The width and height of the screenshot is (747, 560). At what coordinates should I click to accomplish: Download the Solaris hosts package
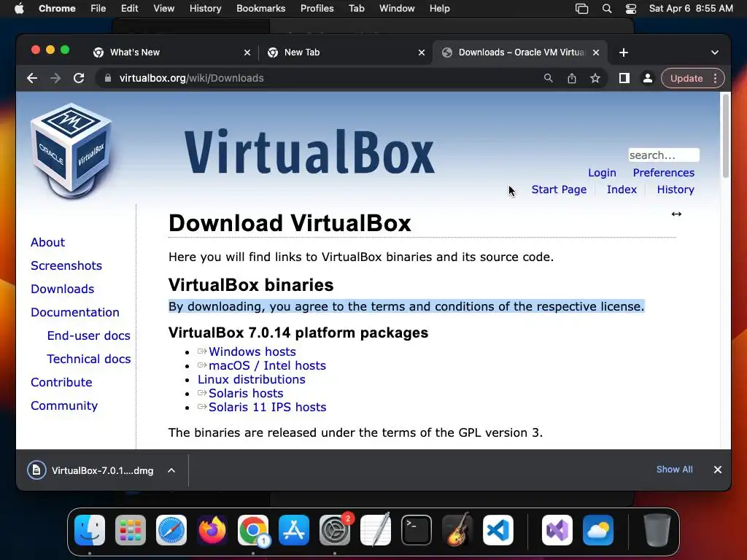(x=246, y=393)
